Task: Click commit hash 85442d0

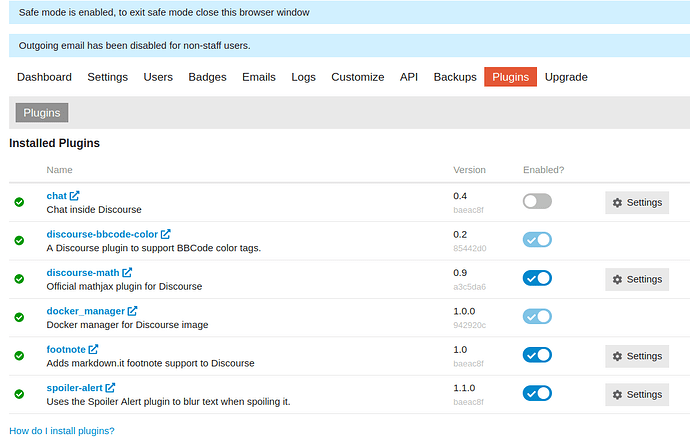Action: pyautogui.click(x=470, y=248)
